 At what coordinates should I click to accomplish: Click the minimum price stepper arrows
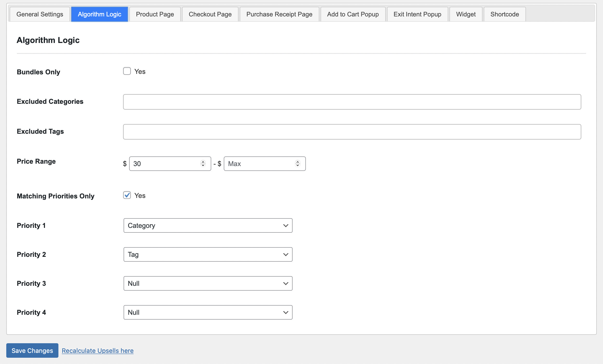pyautogui.click(x=203, y=163)
